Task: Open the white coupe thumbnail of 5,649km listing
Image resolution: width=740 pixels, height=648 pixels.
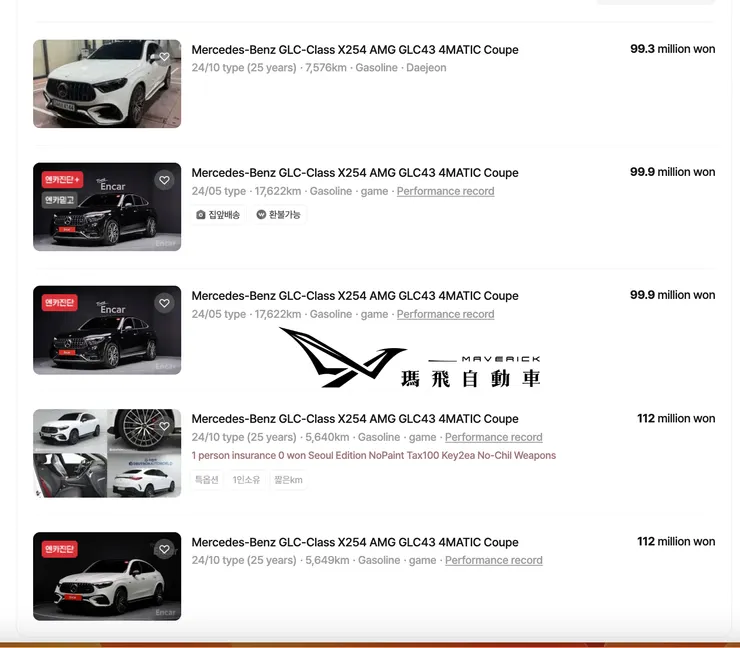Action: click(x=107, y=576)
